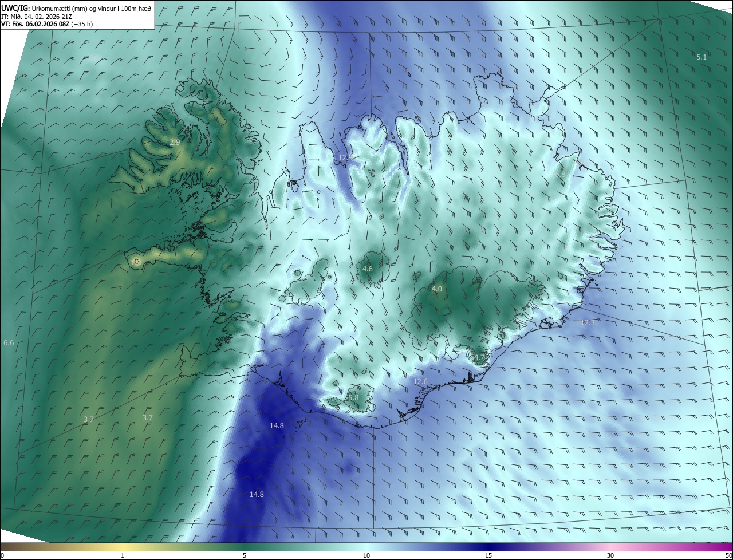733x560 pixels.
Task: Click the 'VT: Fös. 06.02.2026 08Z (+35 h)' line
Action: [47, 24]
